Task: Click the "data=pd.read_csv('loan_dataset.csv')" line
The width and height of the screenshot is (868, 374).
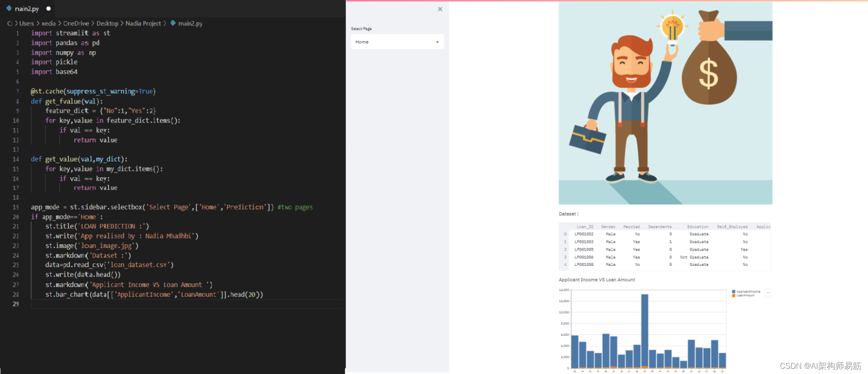Action: coord(109,265)
